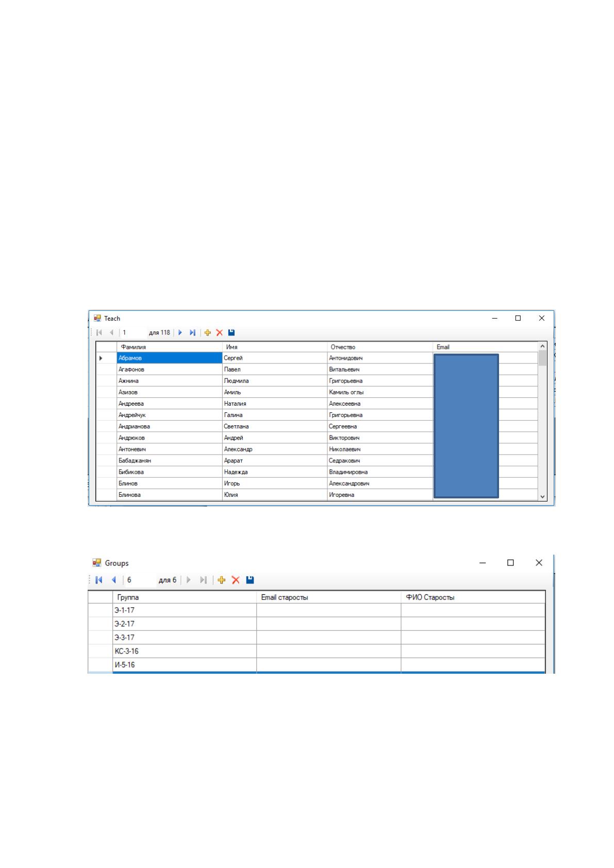Go to next record in Teach window
614x868 pixels.
click(x=180, y=332)
